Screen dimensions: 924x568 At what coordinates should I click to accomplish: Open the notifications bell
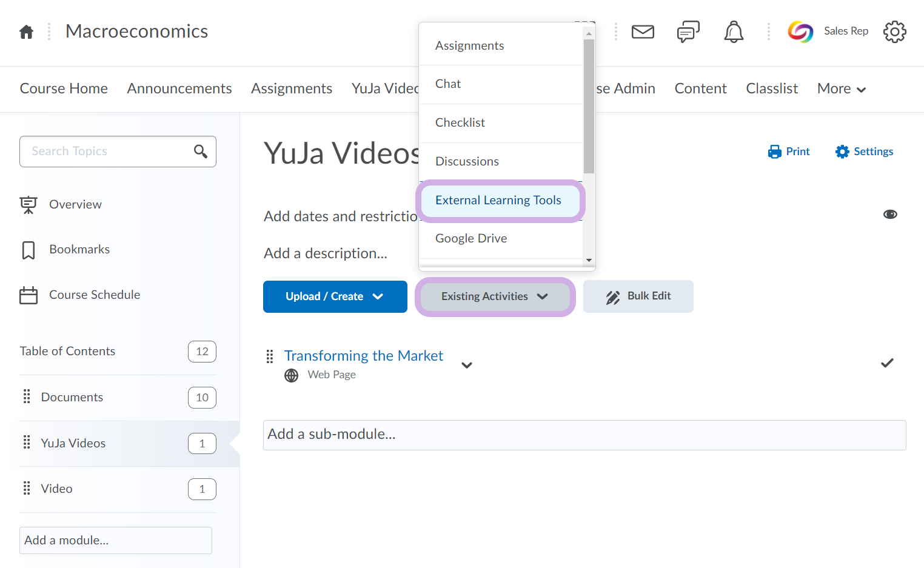tap(734, 32)
